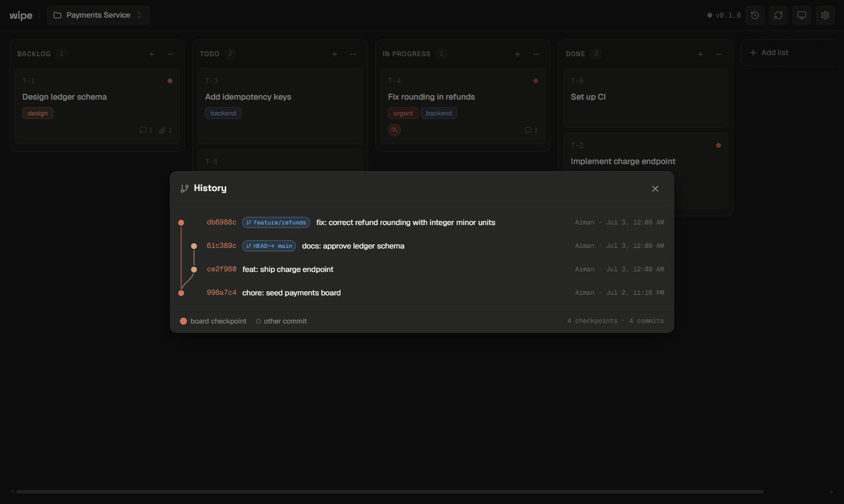
Task: Open Backlog list options menu
Action: 171,54
